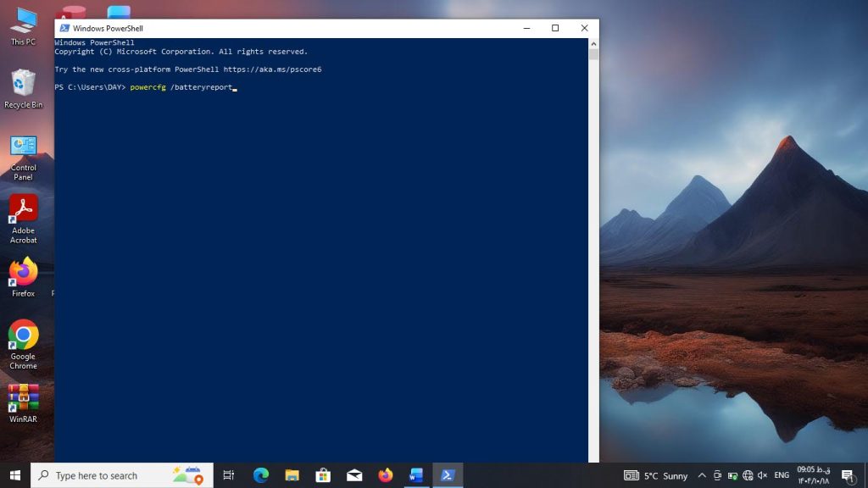This screenshot has width=868, height=488.
Task: Click the PowerShell window vertical scrollbar
Action: click(x=593, y=254)
